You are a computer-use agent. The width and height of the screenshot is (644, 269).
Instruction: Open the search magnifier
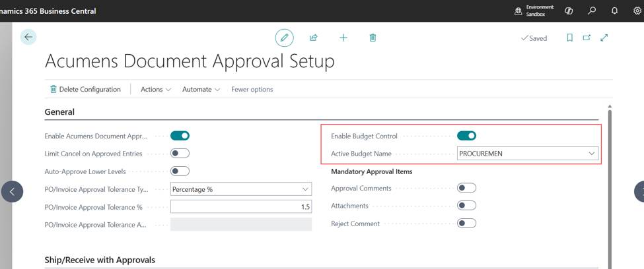592,11
